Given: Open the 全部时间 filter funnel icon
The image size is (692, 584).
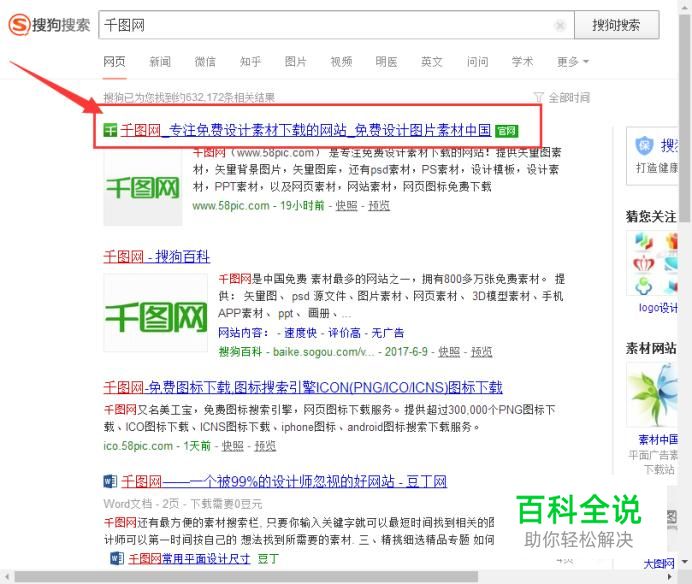Looking at the screenshot, I should 538,97.
